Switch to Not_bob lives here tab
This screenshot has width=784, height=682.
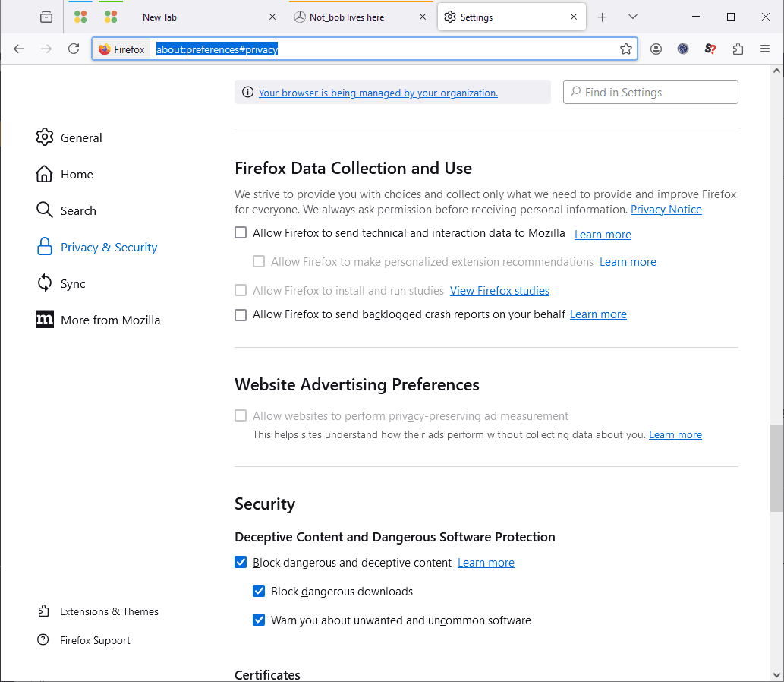click(x=361, y=17)
